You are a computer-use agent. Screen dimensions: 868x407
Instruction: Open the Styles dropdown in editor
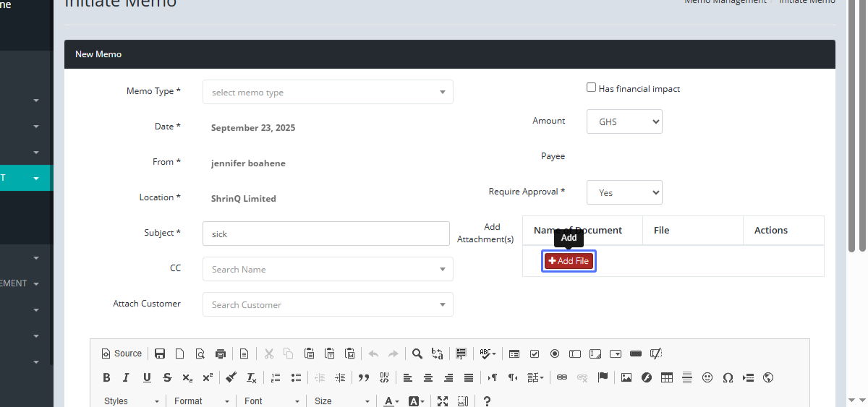click(x=131, y=401)
